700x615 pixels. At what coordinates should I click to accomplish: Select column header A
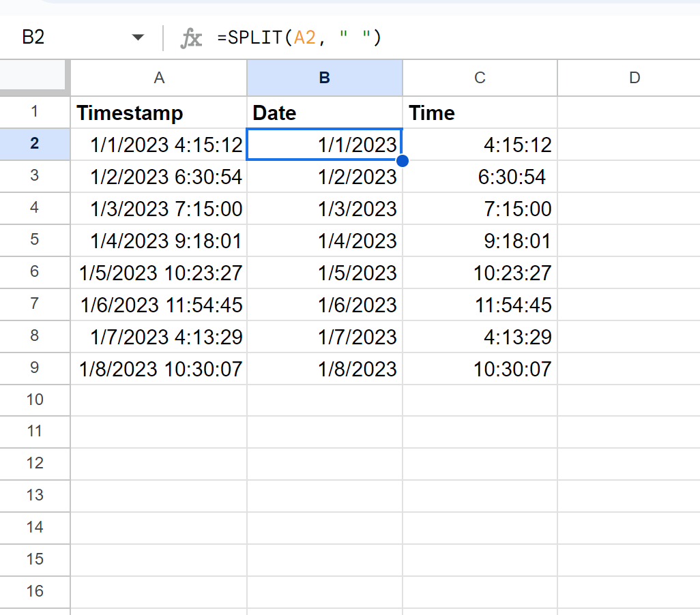click(158, 77)
